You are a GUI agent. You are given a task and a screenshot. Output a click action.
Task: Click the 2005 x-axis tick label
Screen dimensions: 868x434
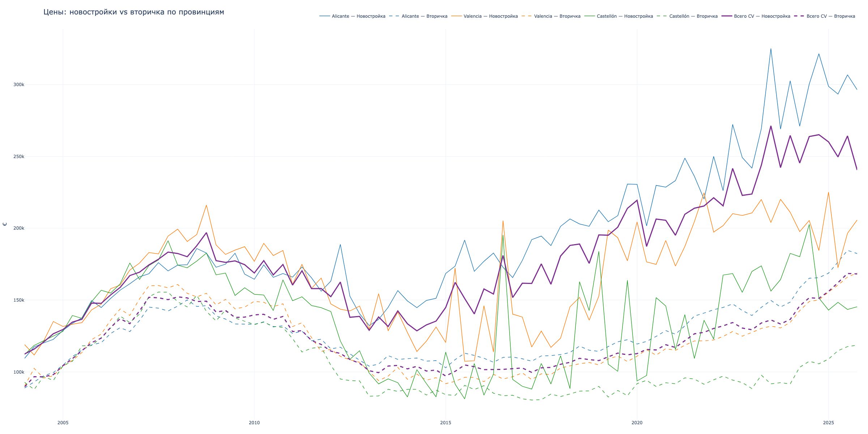point(63,423)
